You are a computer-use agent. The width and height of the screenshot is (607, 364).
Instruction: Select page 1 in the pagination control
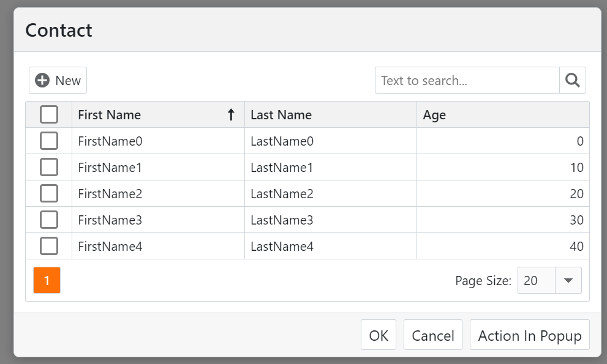click(x=47, y=280)
